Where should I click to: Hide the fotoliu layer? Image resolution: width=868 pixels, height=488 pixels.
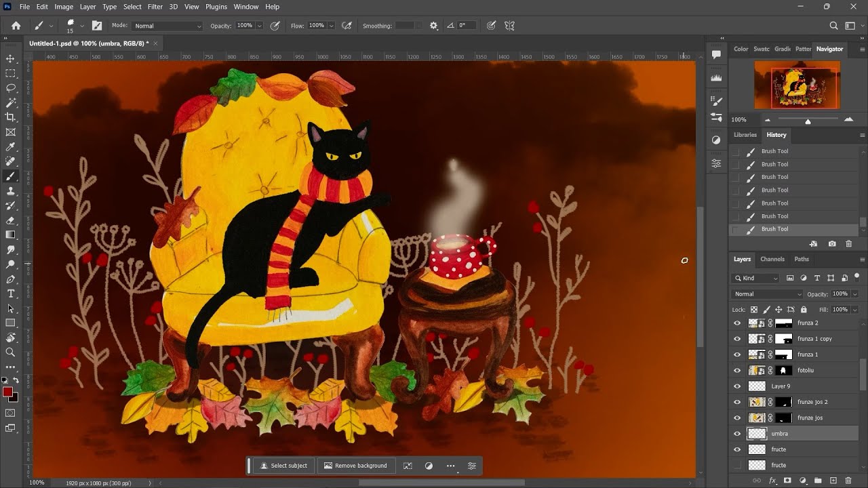(x=737, y=371)
